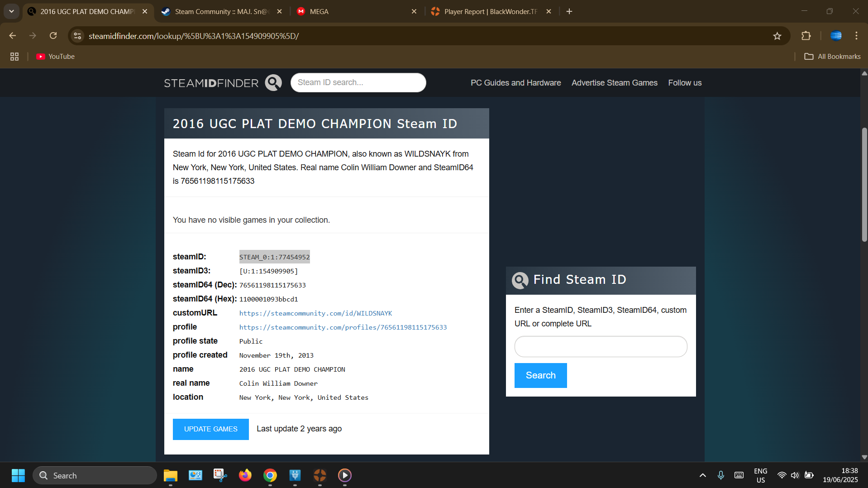Switch the ENG US input language
Viewport: 868px width, 488px height.
[761, 475]
